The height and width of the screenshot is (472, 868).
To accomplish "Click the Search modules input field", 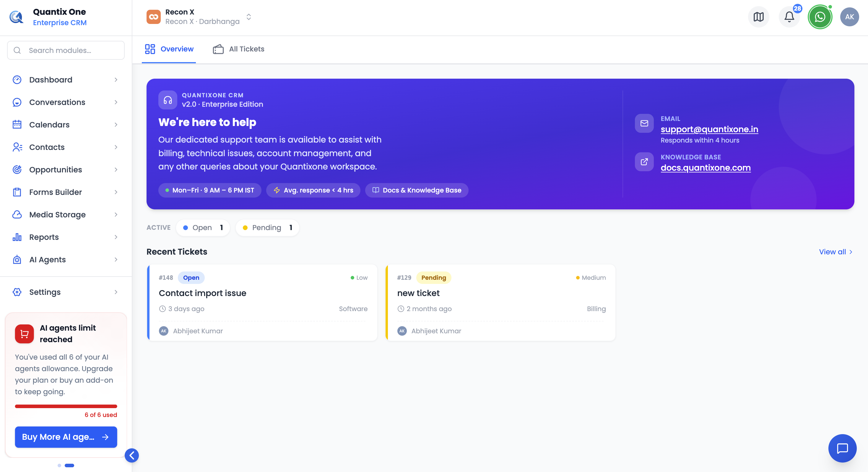I will [66, 50].
